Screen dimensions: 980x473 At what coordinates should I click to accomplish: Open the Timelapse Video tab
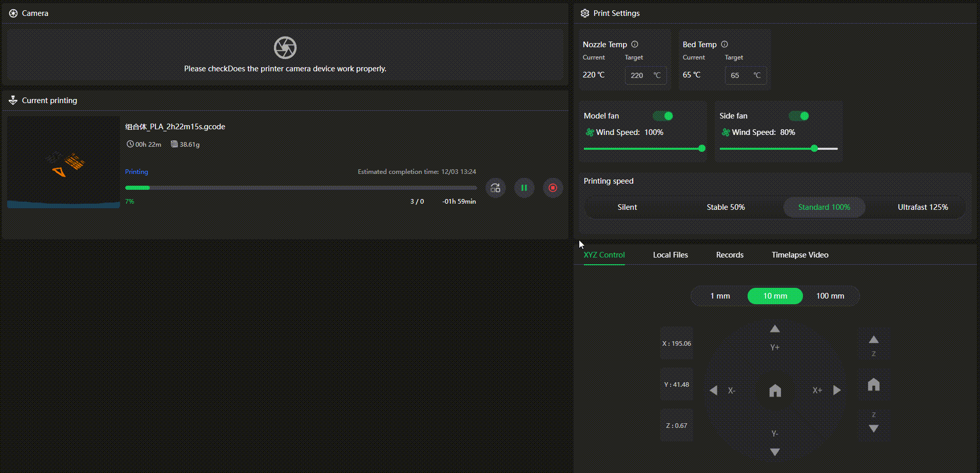pos(799,255)
